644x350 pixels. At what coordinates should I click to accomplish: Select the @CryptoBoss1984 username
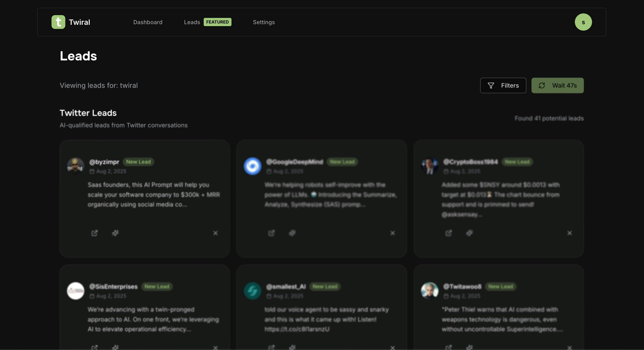click(470, 162)
